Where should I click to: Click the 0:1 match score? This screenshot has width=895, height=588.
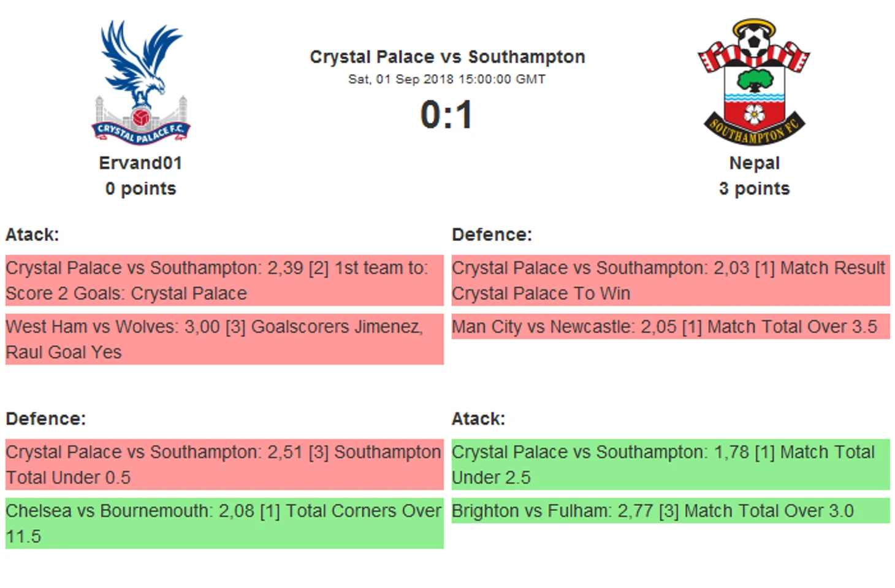click(x=447, y=115)
